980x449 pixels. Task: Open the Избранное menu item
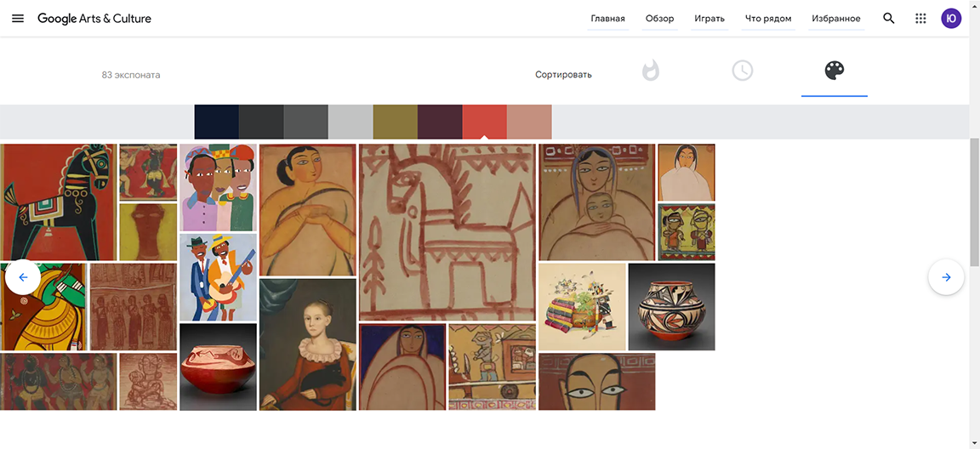point(836,19)
